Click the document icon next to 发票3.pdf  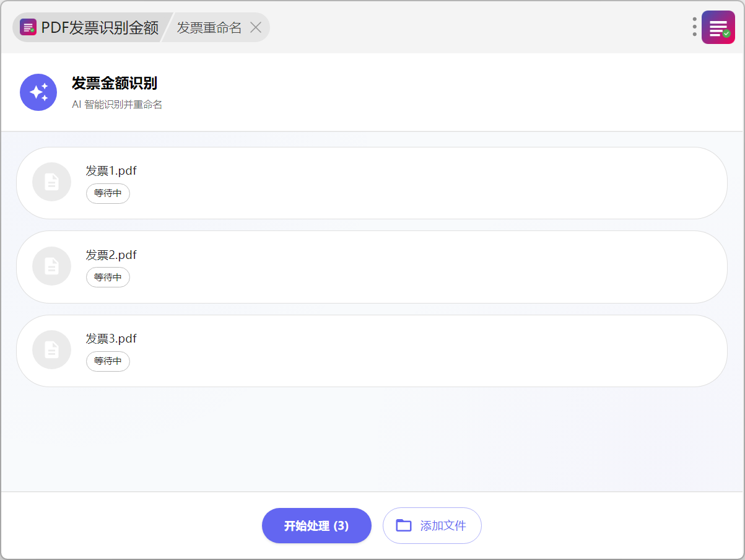tap(52, 350)
